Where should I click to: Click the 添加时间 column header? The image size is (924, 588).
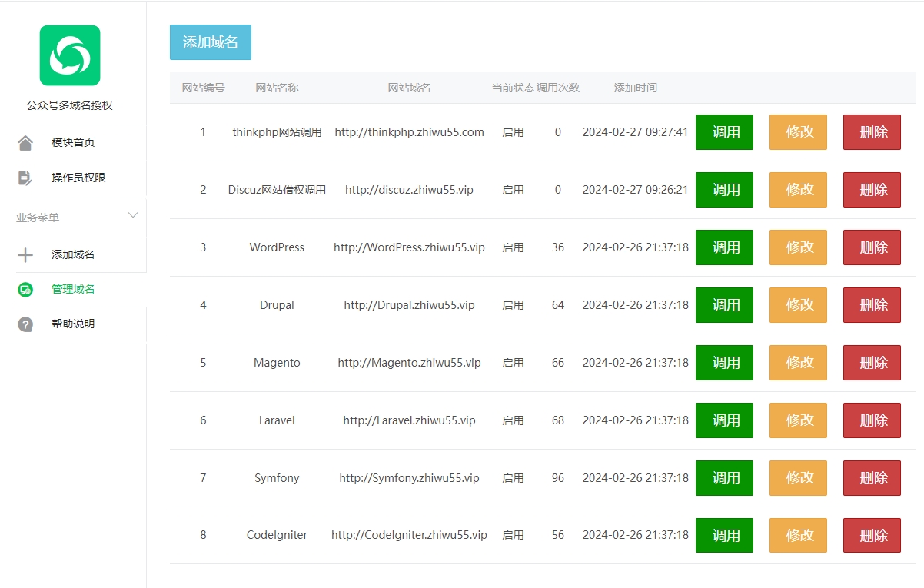[x=636, y=88]
